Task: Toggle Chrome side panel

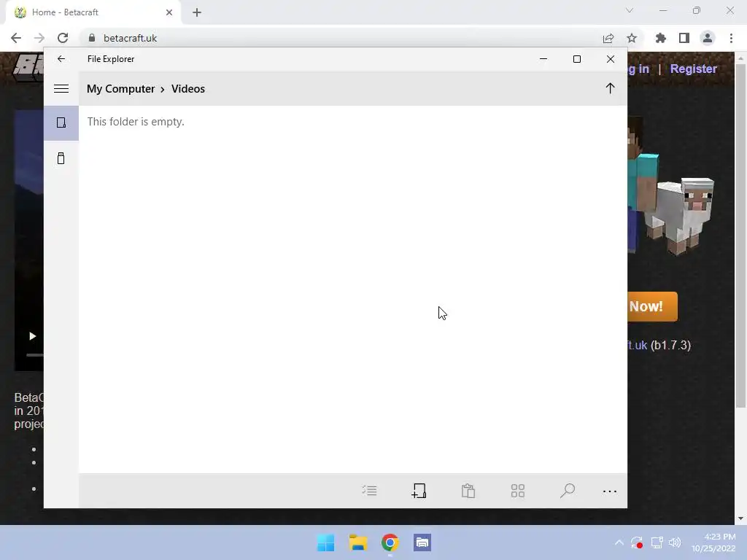Action: [684, 38]
